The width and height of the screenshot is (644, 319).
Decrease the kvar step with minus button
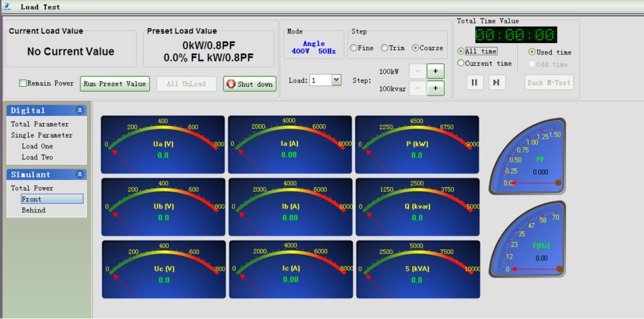coord(417,88)
